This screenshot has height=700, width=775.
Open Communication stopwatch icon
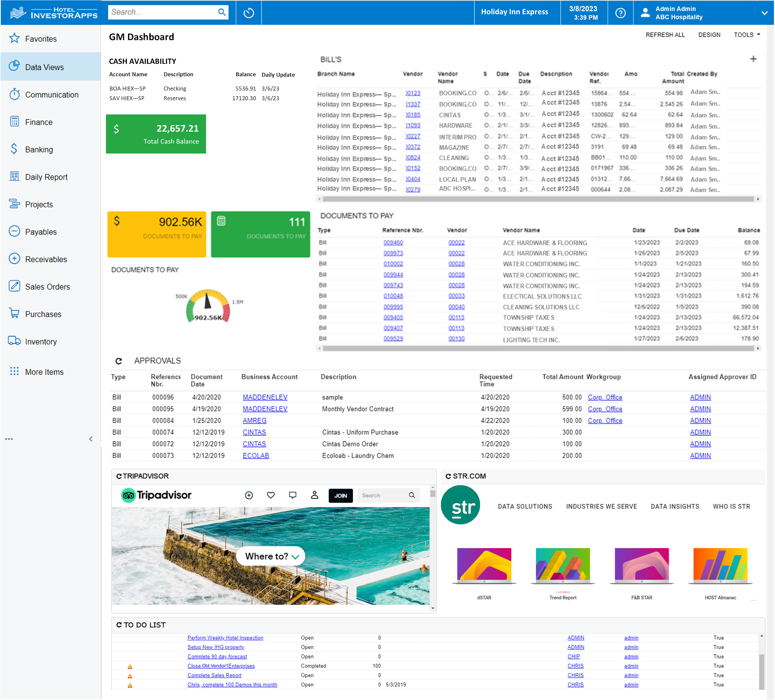tap(14, 94)
